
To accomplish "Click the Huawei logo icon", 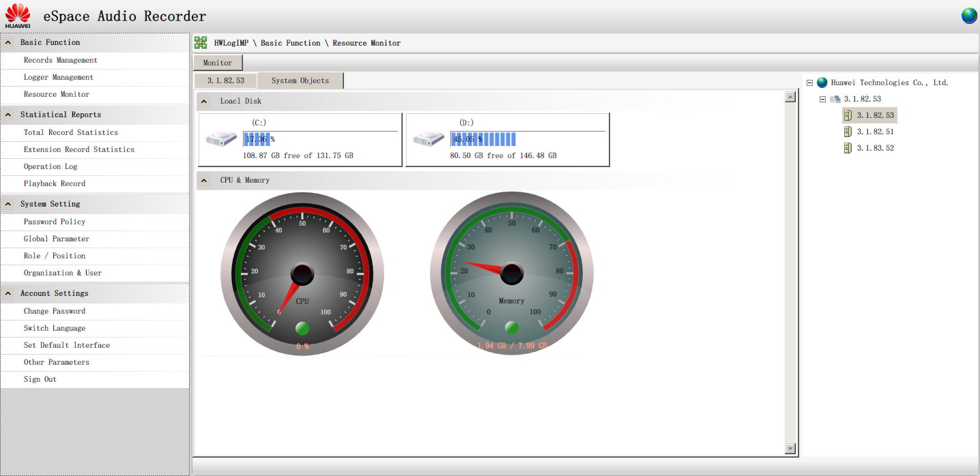I will [x=18, y=16].
